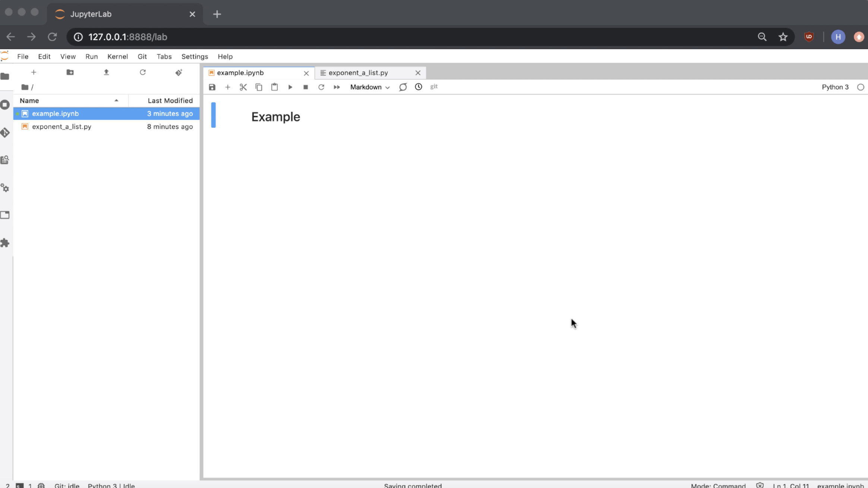Cut the selected cell with scissors icon
The width and height of the screenshot is (868, 488).
click(243, 87)
